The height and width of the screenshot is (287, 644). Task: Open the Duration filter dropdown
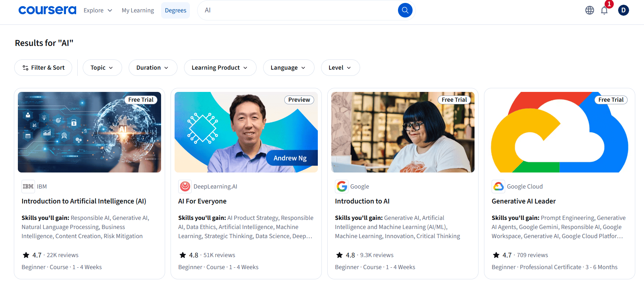(x=153, y=67)
